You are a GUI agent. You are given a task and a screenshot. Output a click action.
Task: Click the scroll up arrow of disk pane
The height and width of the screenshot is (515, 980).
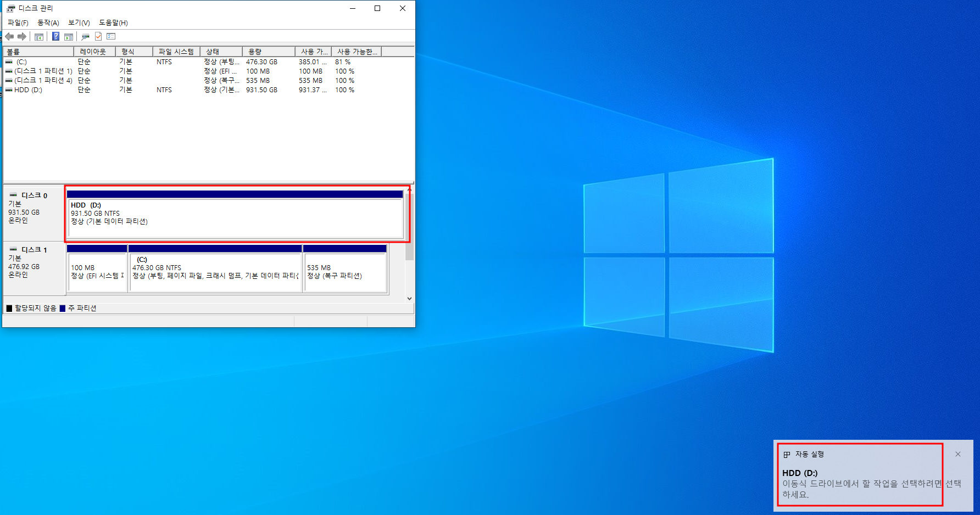point(409,190)
